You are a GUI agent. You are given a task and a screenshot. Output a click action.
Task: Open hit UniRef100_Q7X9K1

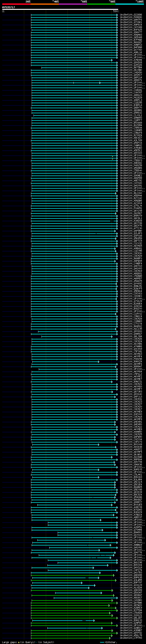click(131, 22)
